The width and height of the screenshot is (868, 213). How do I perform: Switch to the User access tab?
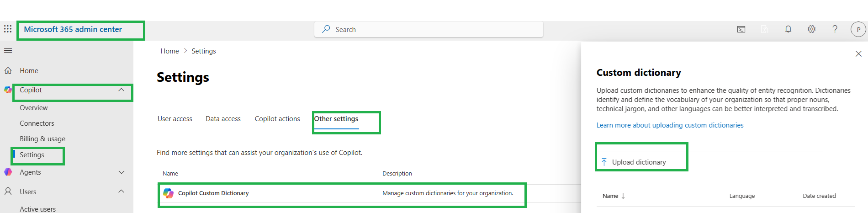pyautogui.click(x=175, y=119)
